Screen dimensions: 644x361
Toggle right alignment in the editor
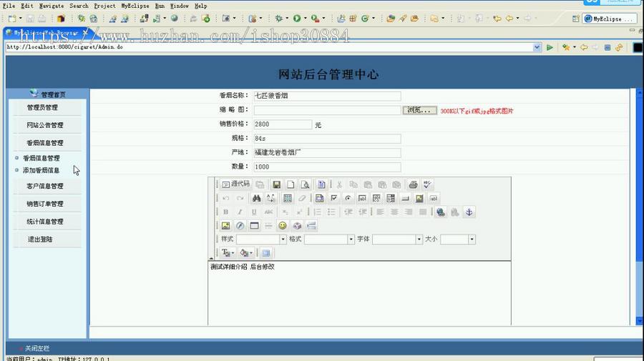point(409,212)
